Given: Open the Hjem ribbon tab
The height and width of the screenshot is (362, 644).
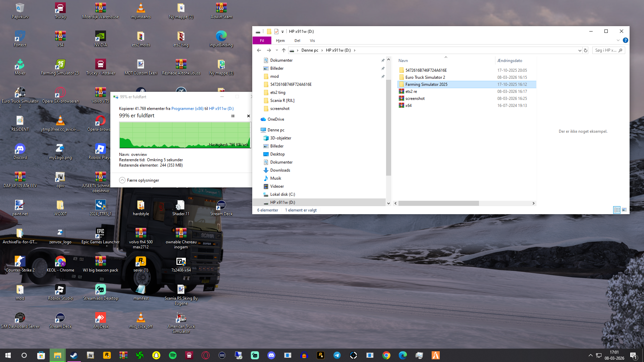Looking at the screenshot, I should point(280,41).
